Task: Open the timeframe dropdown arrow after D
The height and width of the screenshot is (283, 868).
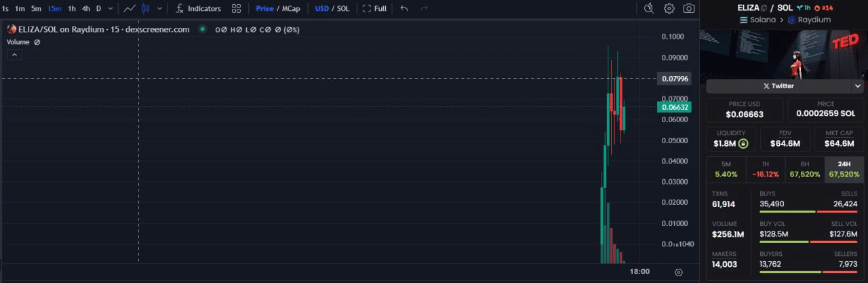Action: [111, 9]
